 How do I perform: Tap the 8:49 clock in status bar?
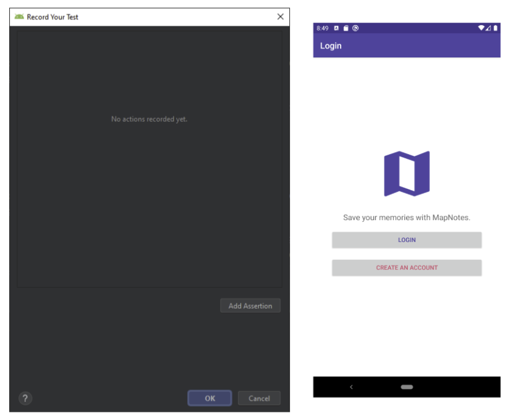(x=322, y=28)
